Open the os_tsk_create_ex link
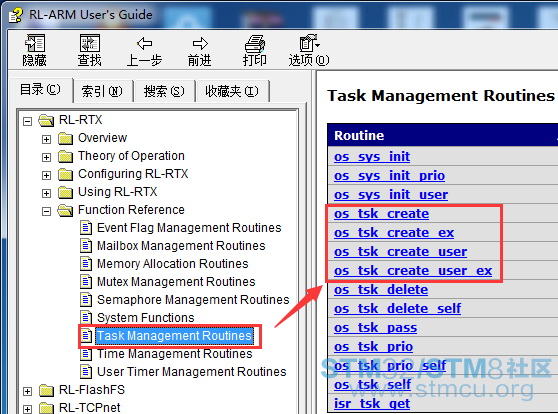Screen dimensions: 558x414 point(394,233)
